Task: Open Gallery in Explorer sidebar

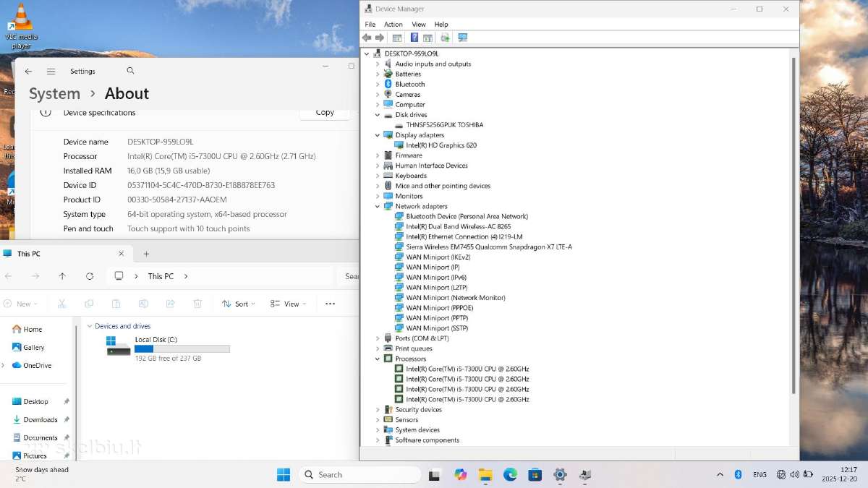Action: (28, 347)
